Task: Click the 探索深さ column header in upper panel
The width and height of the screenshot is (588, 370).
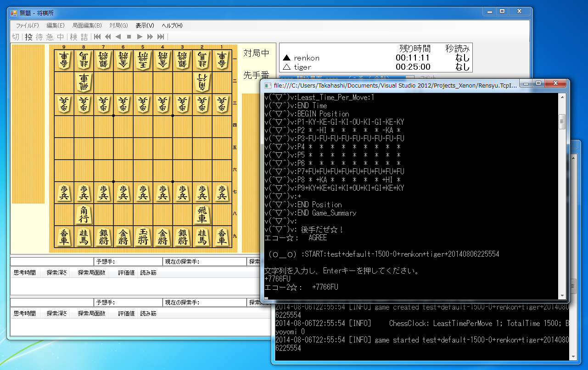Action: pos(56,273)
